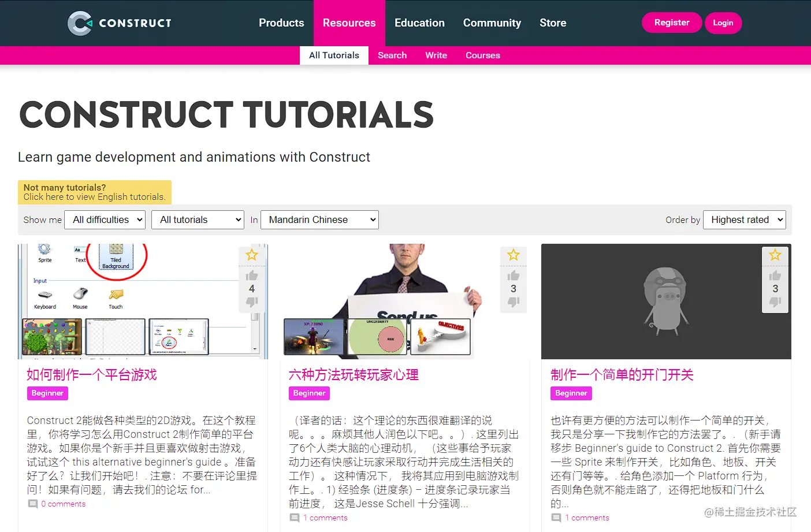Change the Highest rated order dropdown
The image size is (811, 532).
click(x=744, y=220)
